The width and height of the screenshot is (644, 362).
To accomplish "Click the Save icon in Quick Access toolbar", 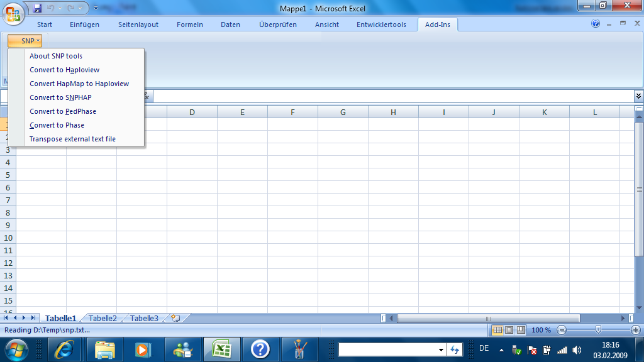I will pos(36,7).
